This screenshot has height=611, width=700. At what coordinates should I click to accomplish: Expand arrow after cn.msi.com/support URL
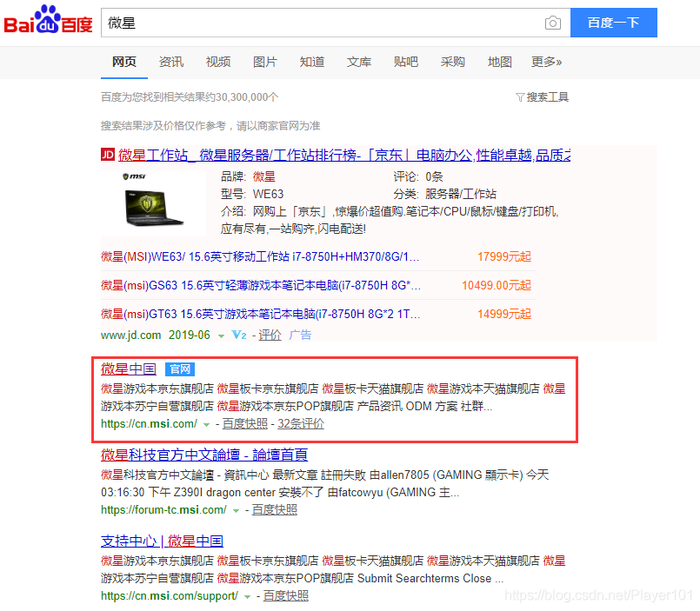coord(247,597)
